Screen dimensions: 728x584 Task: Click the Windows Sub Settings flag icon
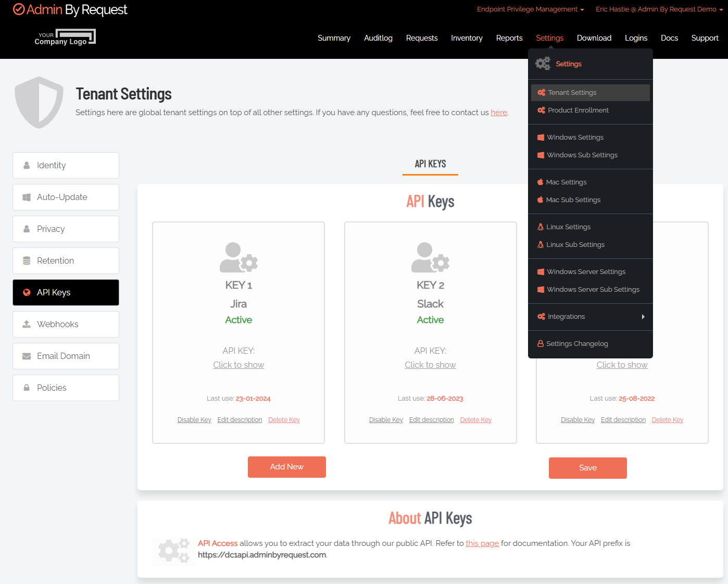pos(541,155)
